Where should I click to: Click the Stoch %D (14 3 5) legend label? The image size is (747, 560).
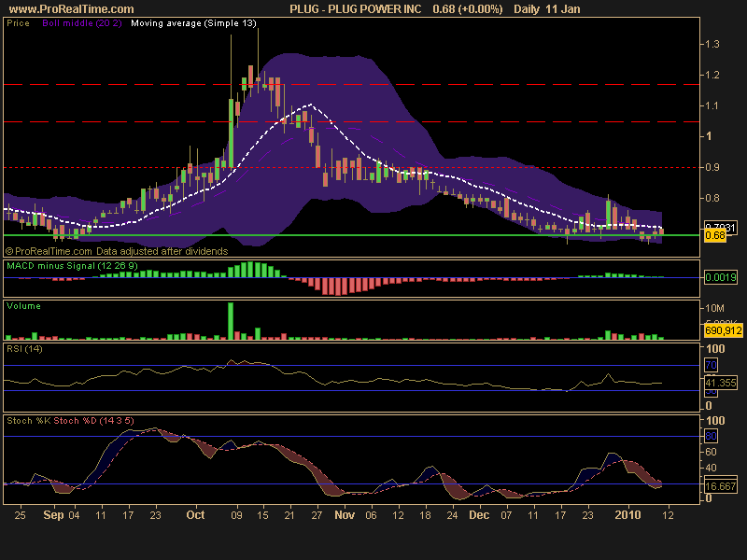tap(94, 421)
